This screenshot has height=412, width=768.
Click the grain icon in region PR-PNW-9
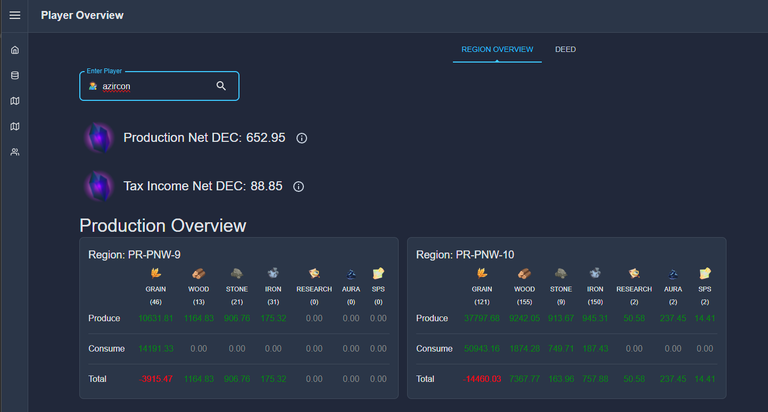pos(156,273)
